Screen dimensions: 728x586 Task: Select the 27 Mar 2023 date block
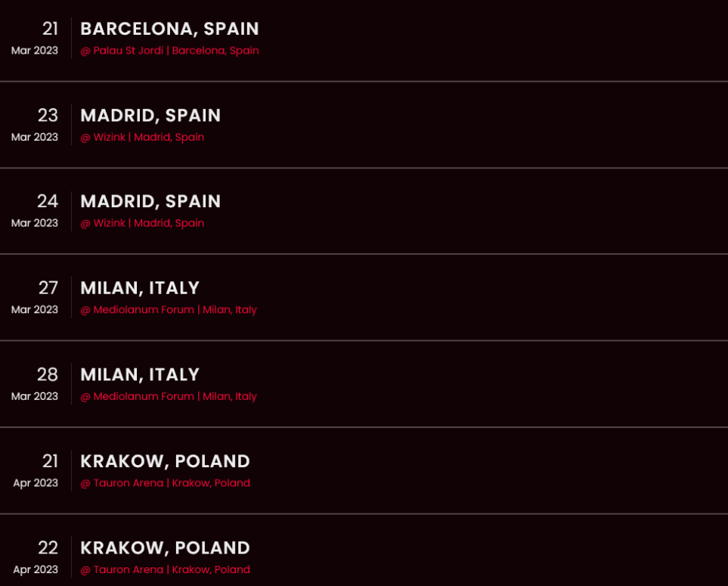click(x=35, y=297)
